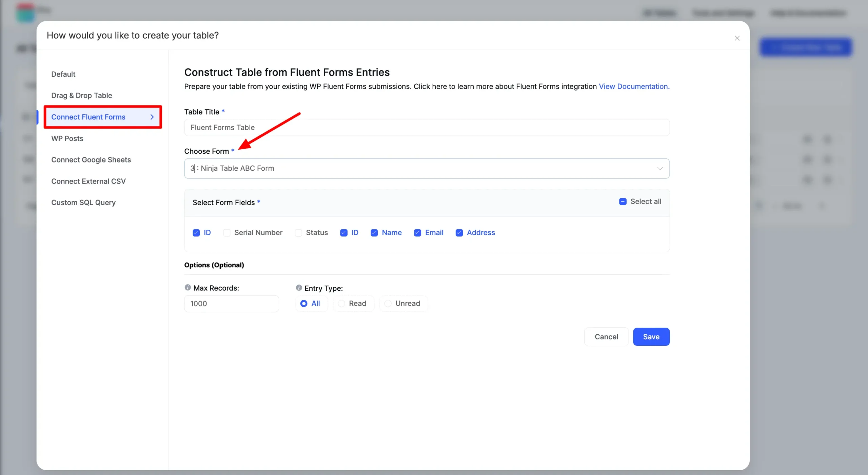Click the Cancel button
The height and width of the screenshot is (475, 868).
point(606,337)
